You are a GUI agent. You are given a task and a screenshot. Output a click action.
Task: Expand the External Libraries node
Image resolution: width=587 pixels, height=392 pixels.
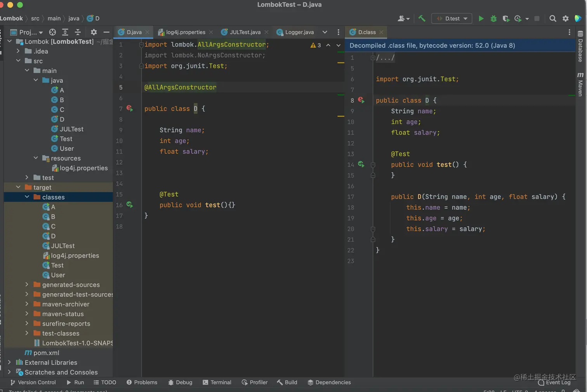coord(9,362)
